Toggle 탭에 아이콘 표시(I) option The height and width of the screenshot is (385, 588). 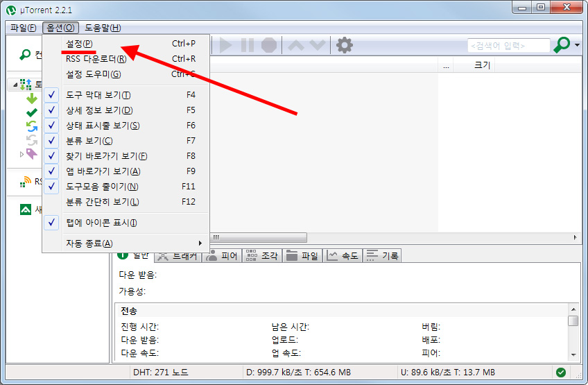126,223
